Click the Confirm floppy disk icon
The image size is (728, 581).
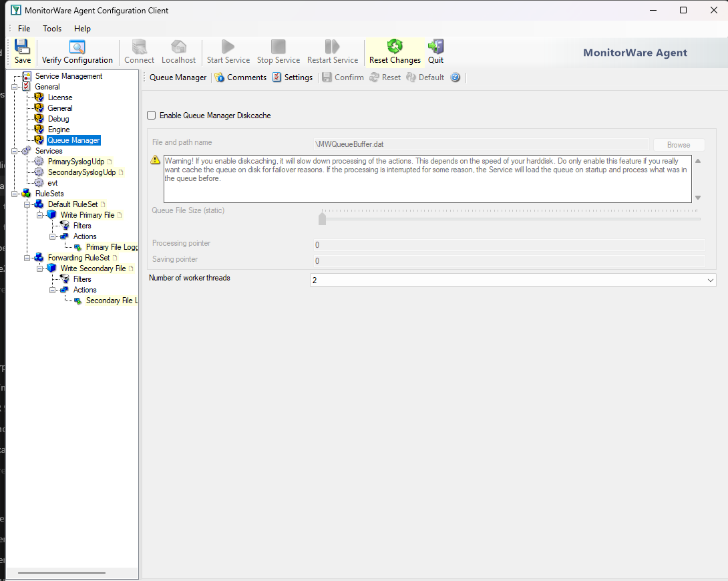click(x=327, y=77)
